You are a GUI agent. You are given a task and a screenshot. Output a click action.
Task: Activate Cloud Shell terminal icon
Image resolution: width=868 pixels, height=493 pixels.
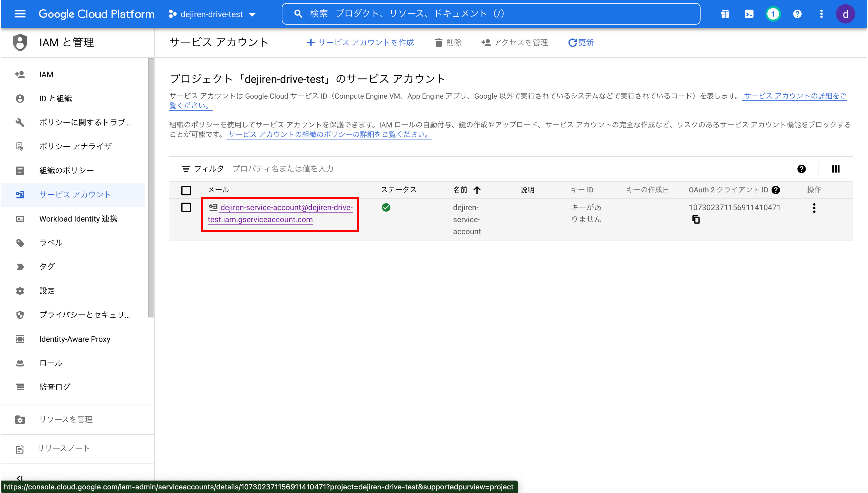pyautogui.click(x=749, y=14)
